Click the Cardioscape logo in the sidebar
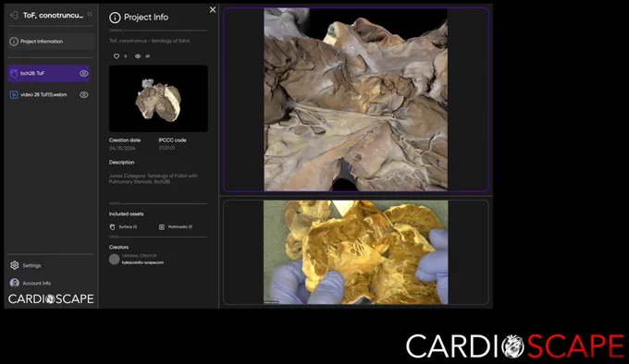This screenshot has width=629, height=364. coord(51,299)
